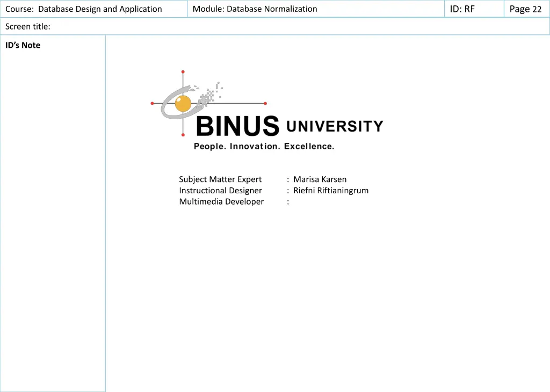Click the 'Page 22' cell
The height and width of the screenshot is (392, 550).
(527, 9)
